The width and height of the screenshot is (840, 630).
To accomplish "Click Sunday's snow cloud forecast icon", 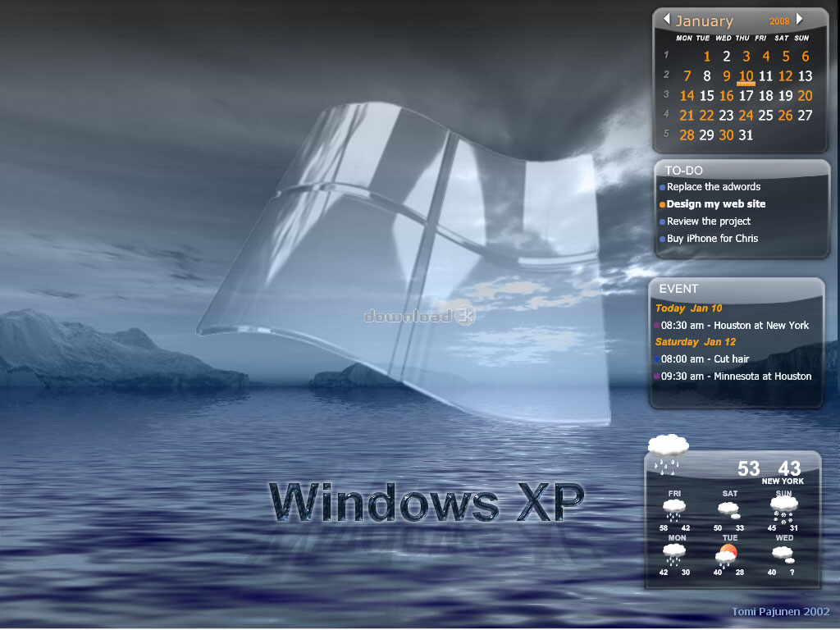I will point(783,510).
